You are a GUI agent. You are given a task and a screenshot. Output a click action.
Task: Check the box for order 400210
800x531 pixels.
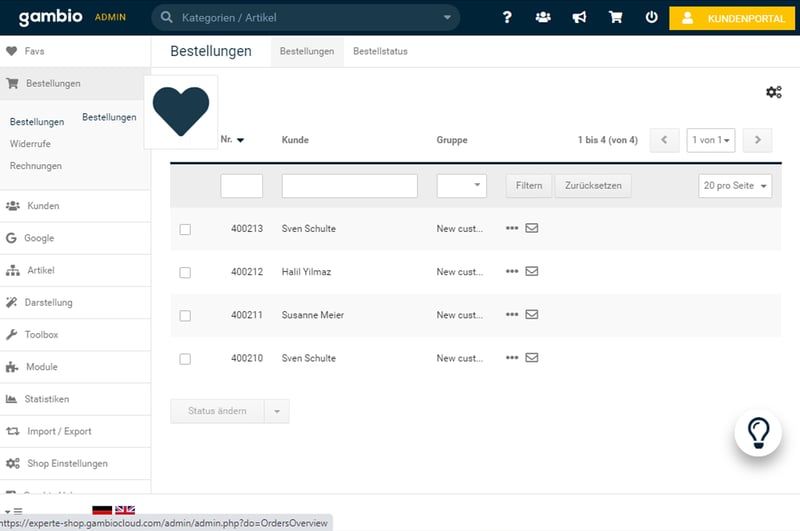coord(185,358)
